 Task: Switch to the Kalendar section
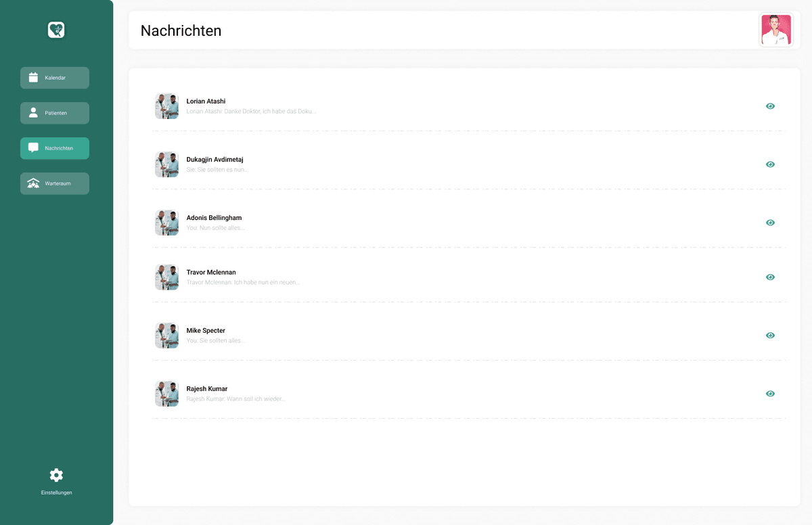point(54,77)
